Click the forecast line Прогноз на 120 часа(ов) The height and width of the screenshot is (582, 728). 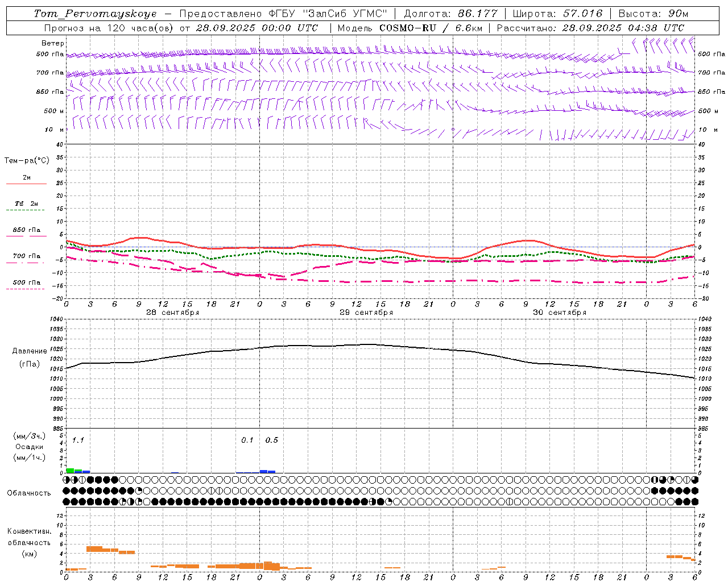pos(109,28)
